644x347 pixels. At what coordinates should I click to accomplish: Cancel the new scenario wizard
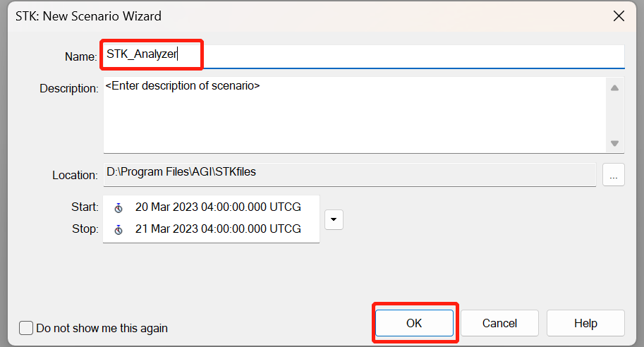(x=499, y=323)
